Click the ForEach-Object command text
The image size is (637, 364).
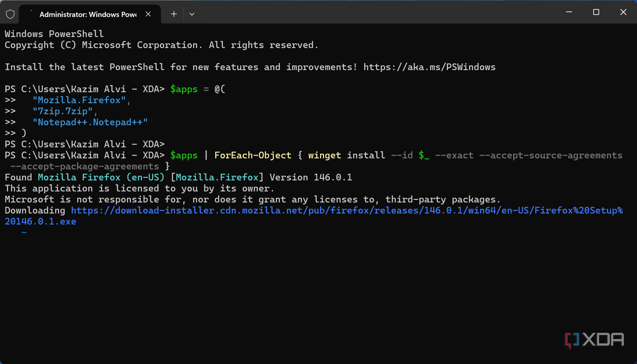point(253,155)
